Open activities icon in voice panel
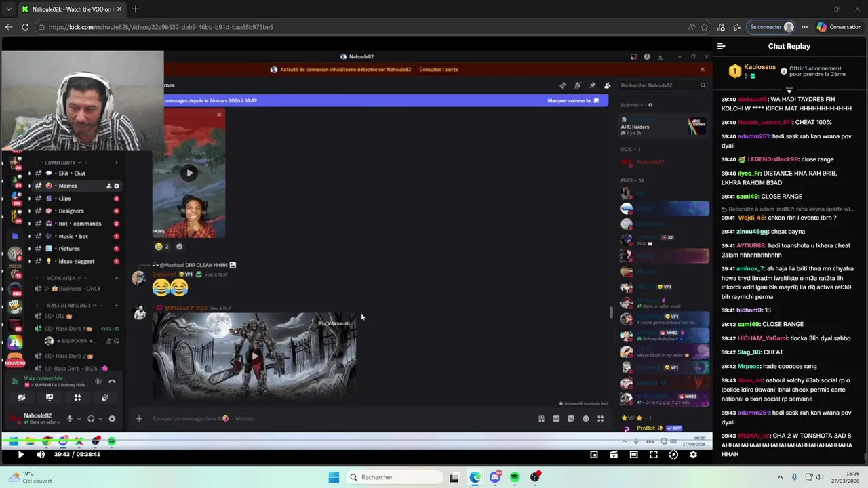This screenshot has width=868, height=488. [77, 398]
